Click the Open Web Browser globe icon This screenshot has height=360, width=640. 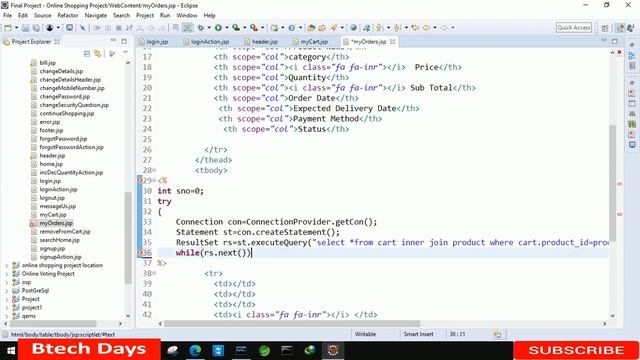click(x=353, y=28)
